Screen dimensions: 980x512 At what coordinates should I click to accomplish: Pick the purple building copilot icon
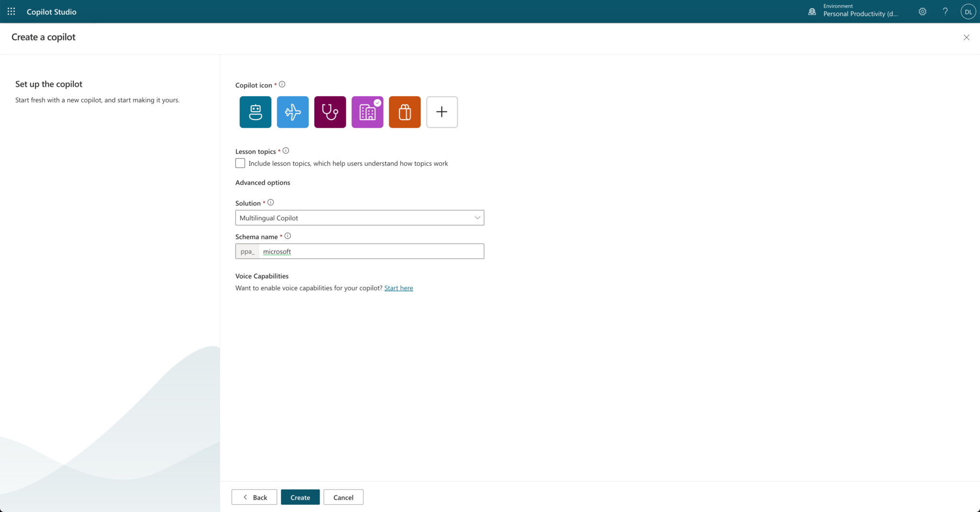click(x=367, y=112)
